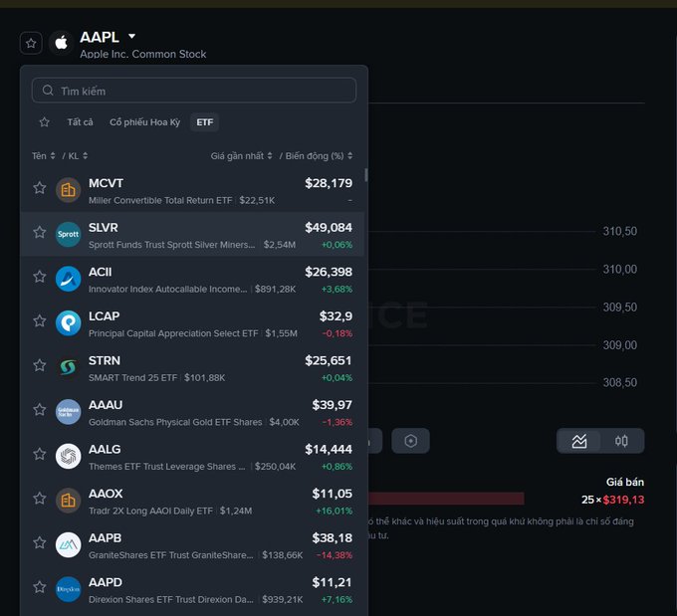Favorite the AAAU row star
The height and width of the screenshot is (616, 677).
click(40, 410)
